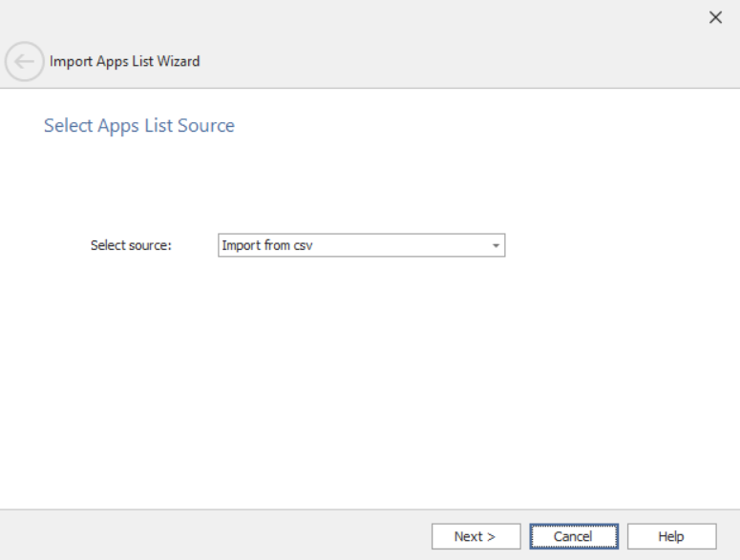Dismiss the wizard with Cancel
Screen dimensions: 740x560
[574, 536]
